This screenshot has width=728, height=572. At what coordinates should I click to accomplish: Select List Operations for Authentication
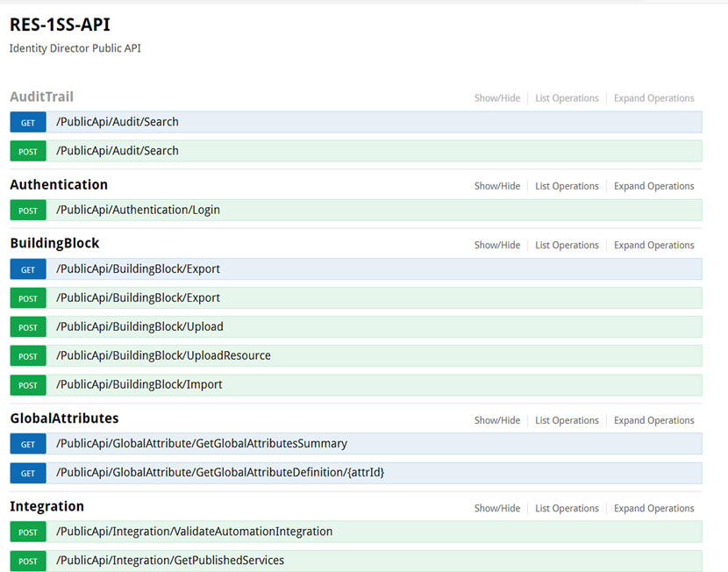(x=567, y=186)
